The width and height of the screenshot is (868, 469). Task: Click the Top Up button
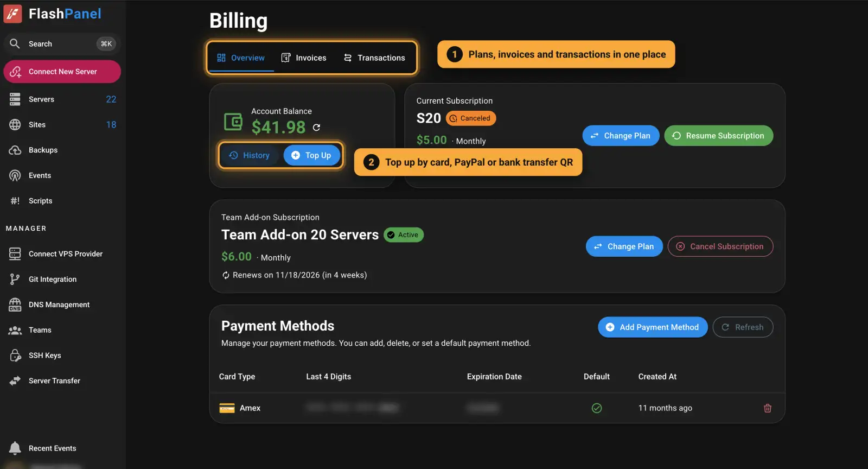coord(311,155)
